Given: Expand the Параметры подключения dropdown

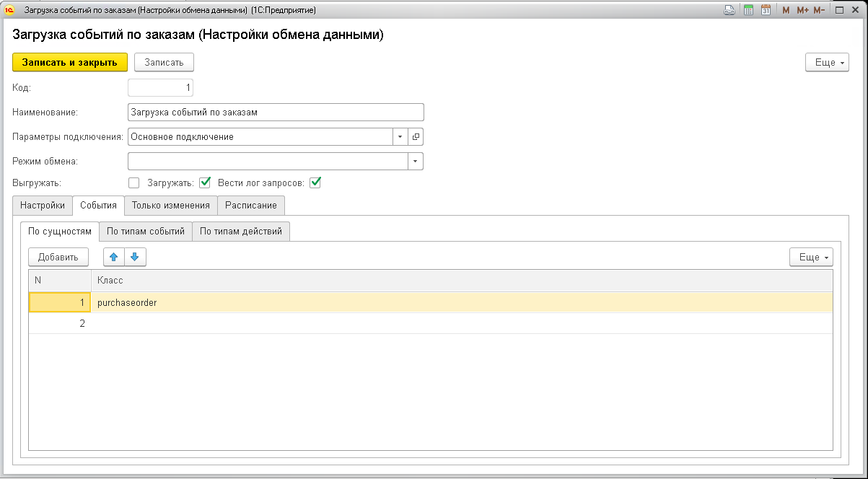Looking at the screenshot, I should pyautogui.click(x=400, y=136).
